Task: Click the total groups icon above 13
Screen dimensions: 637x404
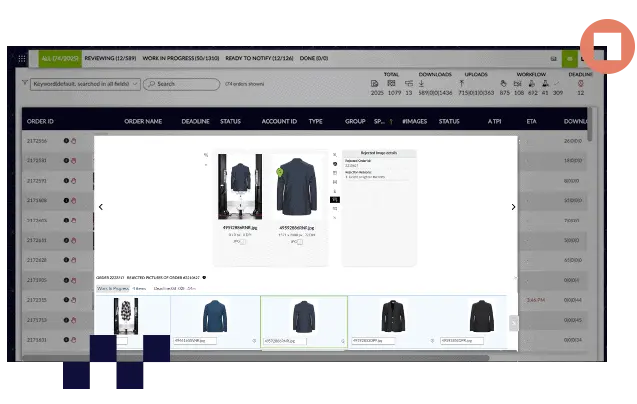Action: point(409,83)
